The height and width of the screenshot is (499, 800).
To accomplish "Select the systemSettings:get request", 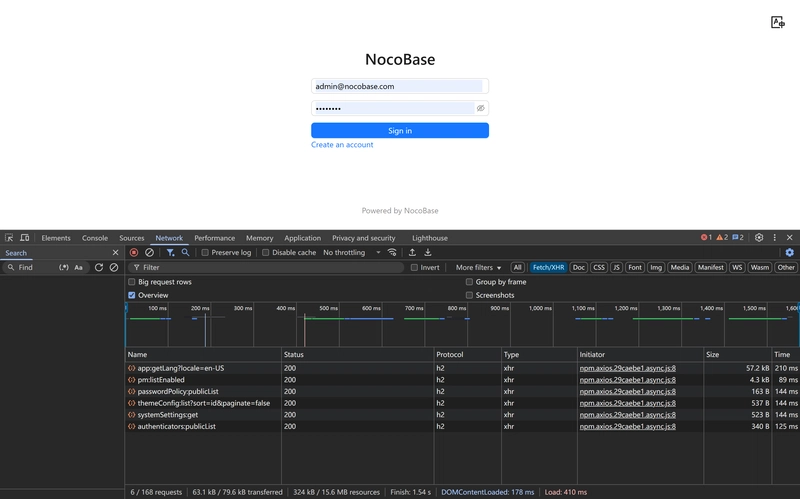I will tap(167, 415).
